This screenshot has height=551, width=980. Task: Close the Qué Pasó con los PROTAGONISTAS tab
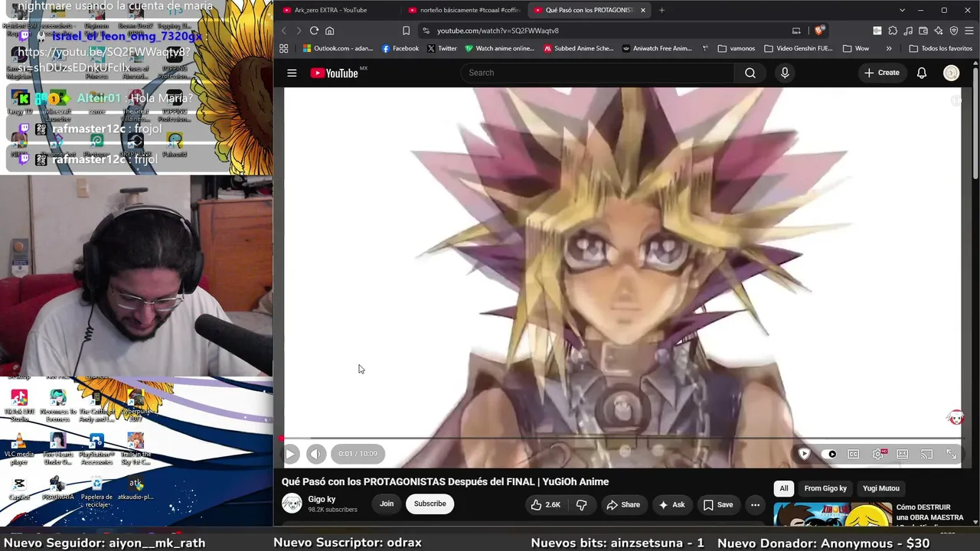pyautogui.click(x=643, y=10)
